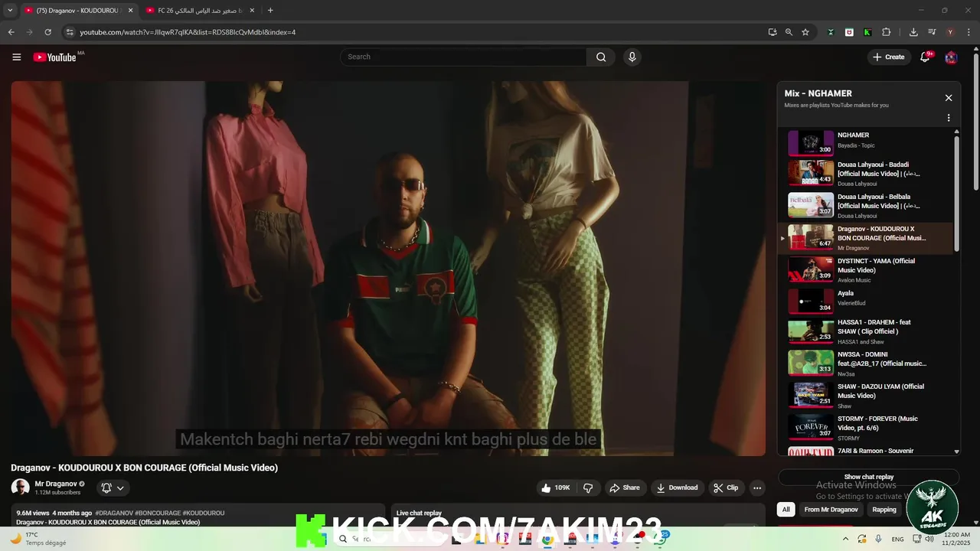Start voice search with the microphone
The height and width of the screenshot is (551, 980).
(632, 57)
